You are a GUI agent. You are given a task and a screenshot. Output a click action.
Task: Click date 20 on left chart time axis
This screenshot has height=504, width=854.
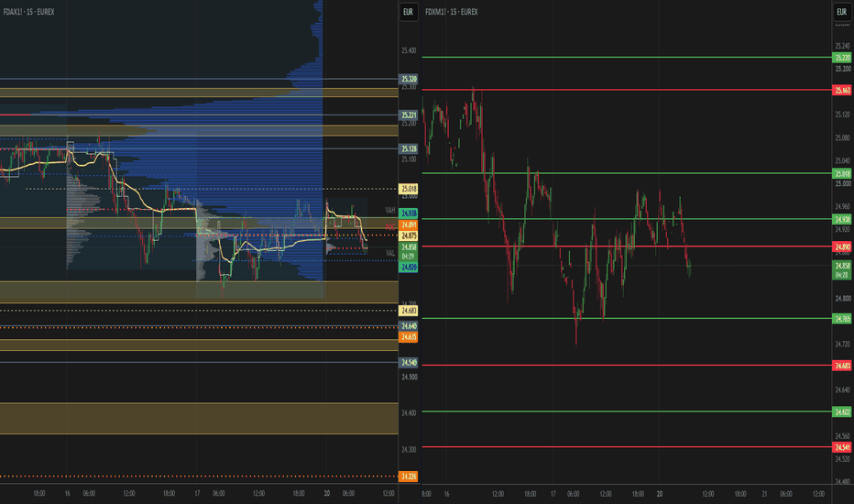click(x=327, y=494)
